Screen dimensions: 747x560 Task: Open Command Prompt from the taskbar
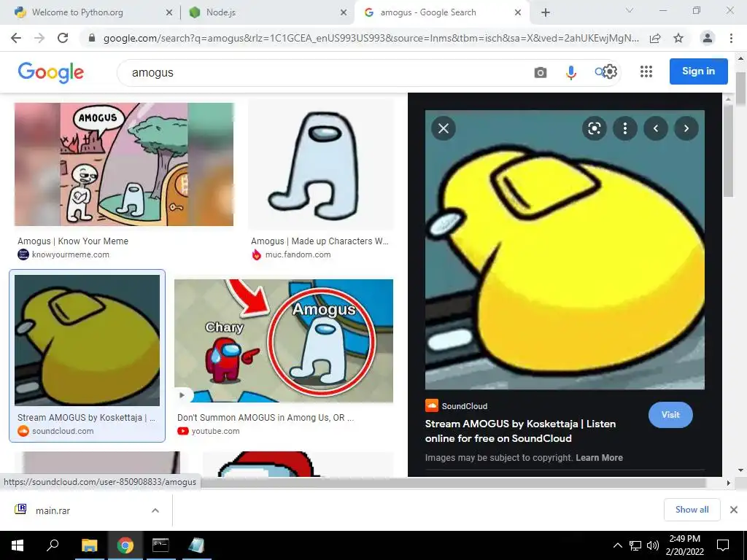point(160,545)
